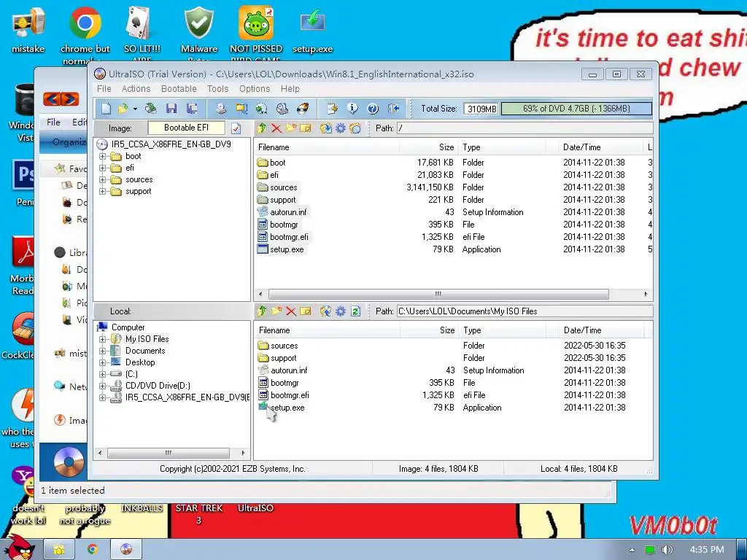Viewport: 747px width, 560px height.
Task: Open the Bootable menu
Action: [x=179, y=88]
